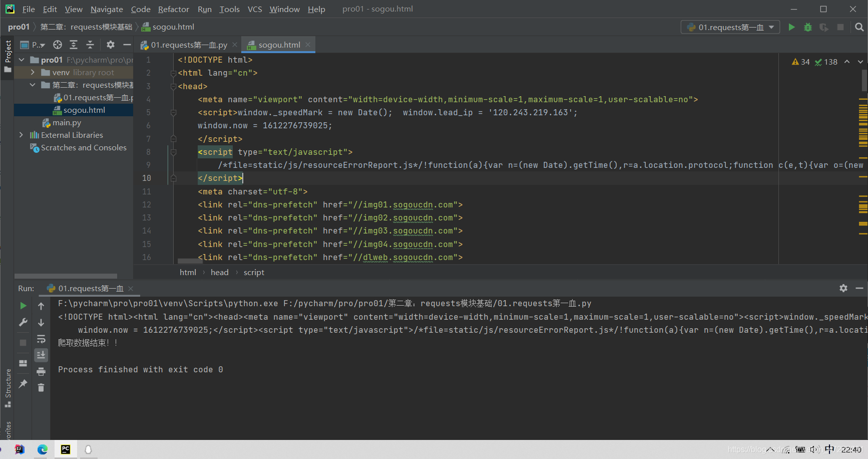
Task: Open the VCS menu
Action: (255, 9)
